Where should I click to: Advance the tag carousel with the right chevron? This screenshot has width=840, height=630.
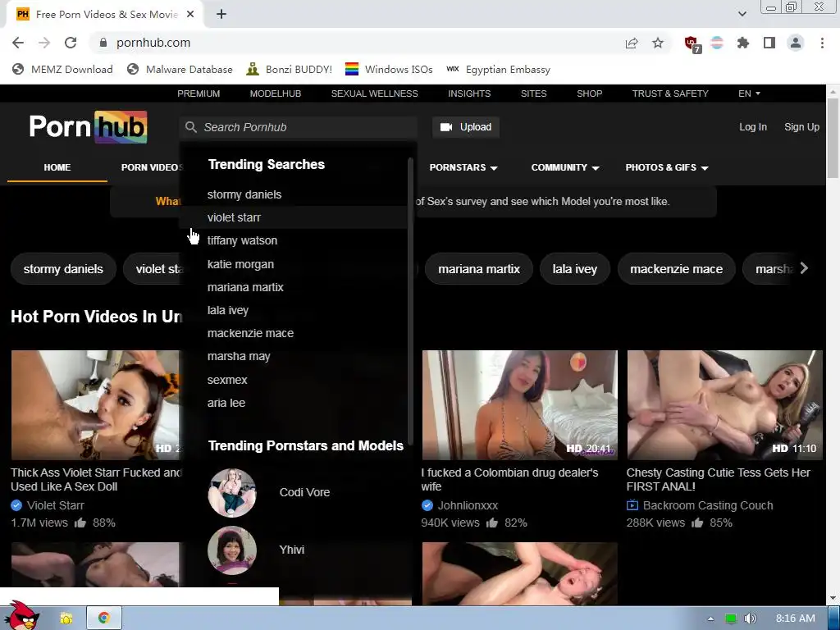(804, 268)
